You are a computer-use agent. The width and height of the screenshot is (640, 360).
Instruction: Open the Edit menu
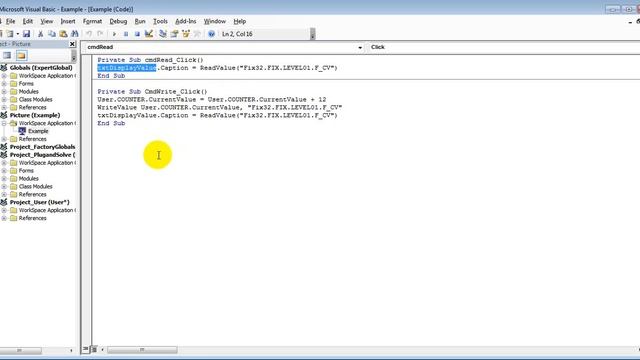pyautogui.click(x=28, y=21)
